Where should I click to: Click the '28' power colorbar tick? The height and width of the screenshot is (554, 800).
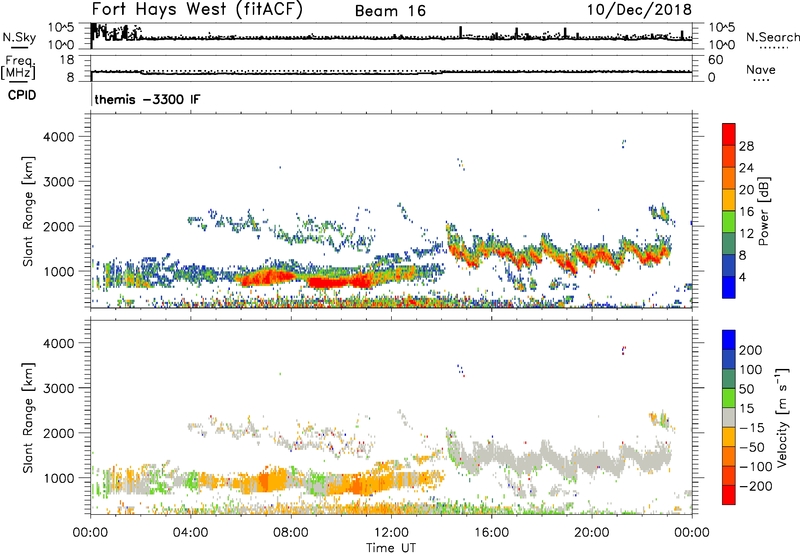(746, 146)
